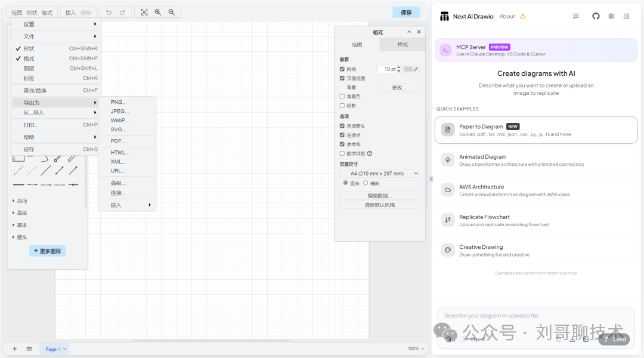644x358 pixels.
Task: Click the zoom in magnifier icon
Action: click(x=158, y=12)
